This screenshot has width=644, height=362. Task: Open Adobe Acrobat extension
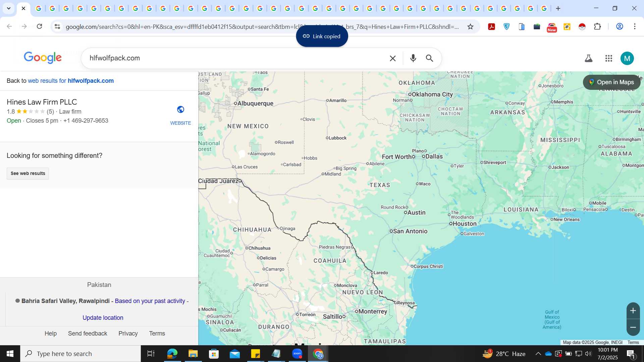tap(491, 26)
